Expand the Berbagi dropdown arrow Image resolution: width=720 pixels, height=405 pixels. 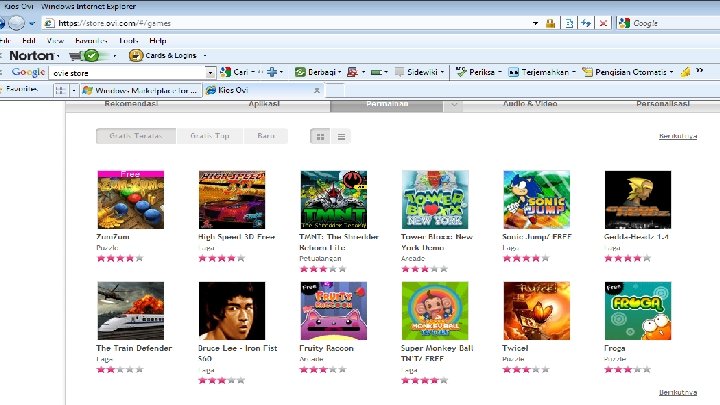pos(339,72)
